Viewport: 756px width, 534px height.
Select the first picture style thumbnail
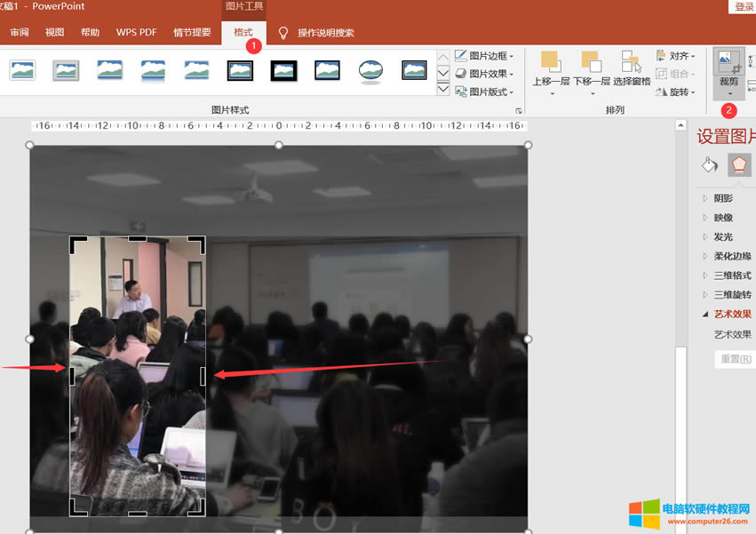21,68
